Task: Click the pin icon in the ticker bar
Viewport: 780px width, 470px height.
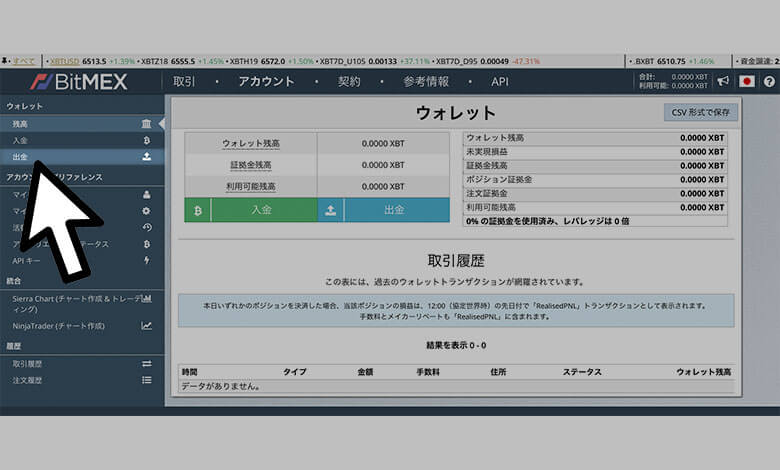Action: [4, 61]
